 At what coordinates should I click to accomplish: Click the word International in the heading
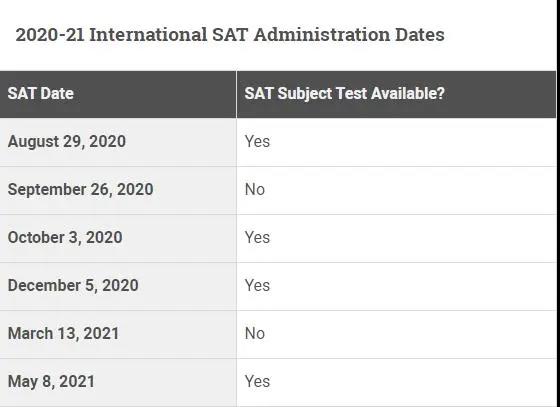(x=148, y=35)
